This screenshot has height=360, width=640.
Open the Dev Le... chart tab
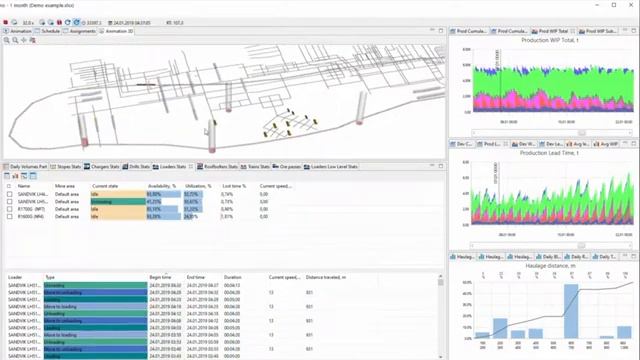point(551,144)
